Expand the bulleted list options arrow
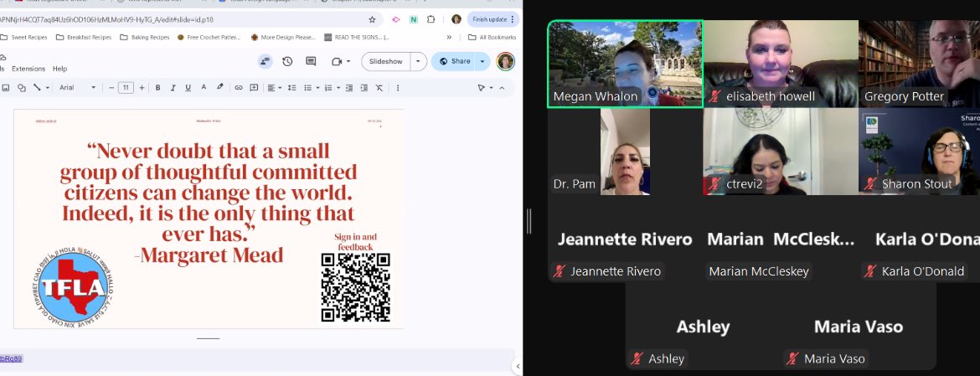Screen dimensions: 980x376 [x=317, y=88]
